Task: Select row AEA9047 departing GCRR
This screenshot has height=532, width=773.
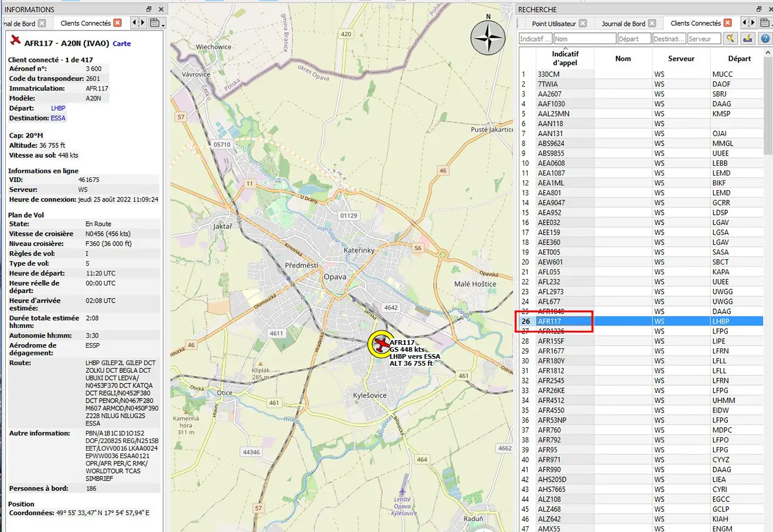Action: pos(641,202)
